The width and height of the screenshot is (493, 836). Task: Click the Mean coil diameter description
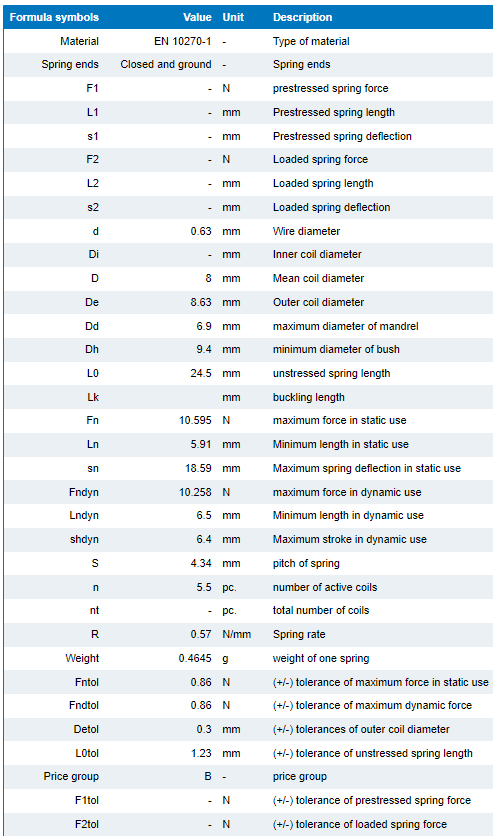point(318,278)
